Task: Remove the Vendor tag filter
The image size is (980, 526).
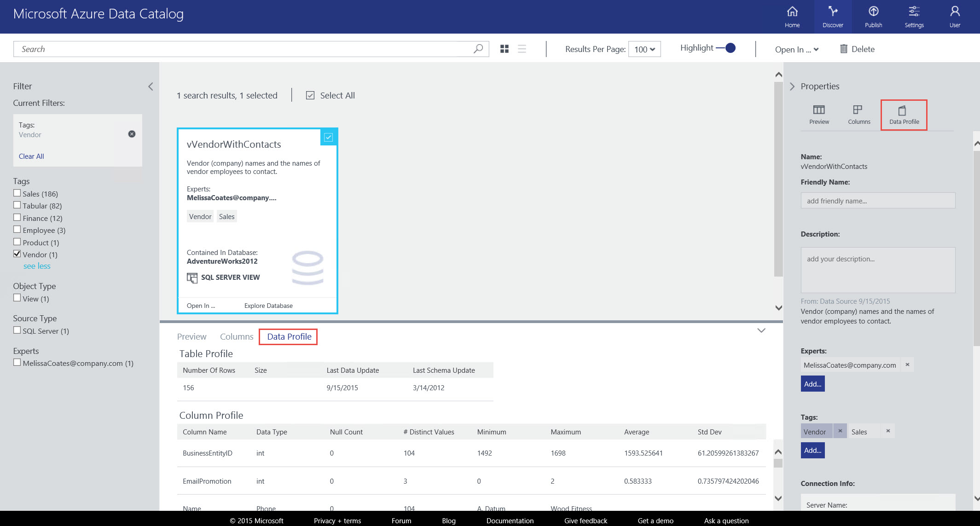Action: pos(132,134)
